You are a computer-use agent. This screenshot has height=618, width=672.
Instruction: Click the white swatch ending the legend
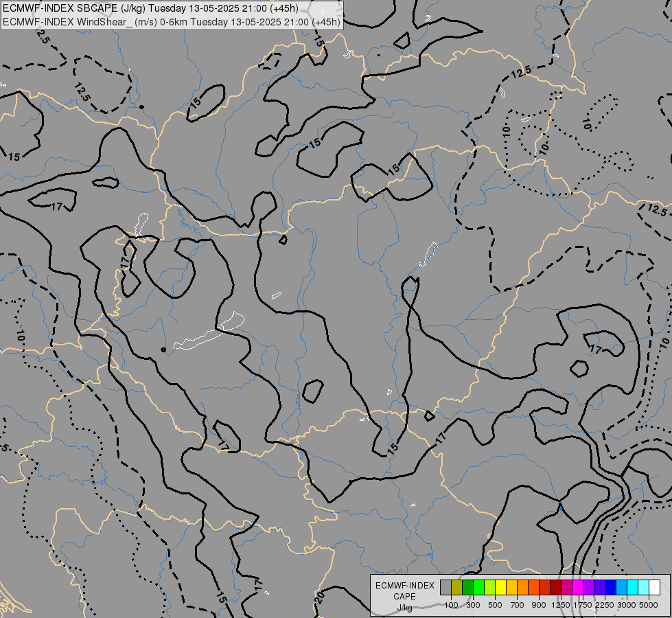click(654, 587)
